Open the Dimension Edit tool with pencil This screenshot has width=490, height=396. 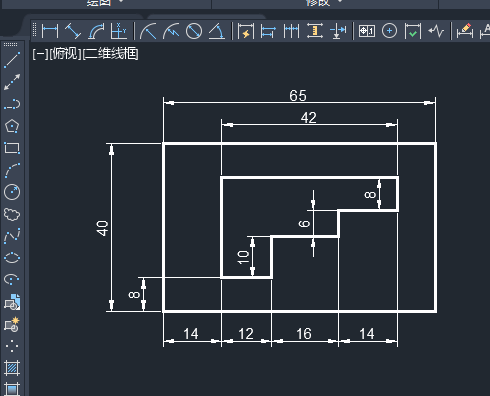pyautogui.click(x=465, y=31)
